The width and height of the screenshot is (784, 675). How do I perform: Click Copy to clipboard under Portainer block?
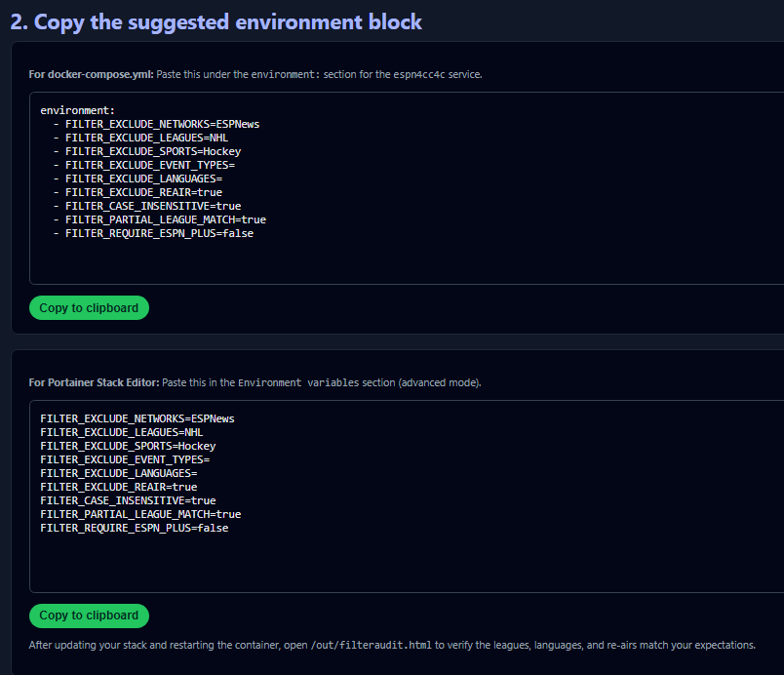pos(89,615)
